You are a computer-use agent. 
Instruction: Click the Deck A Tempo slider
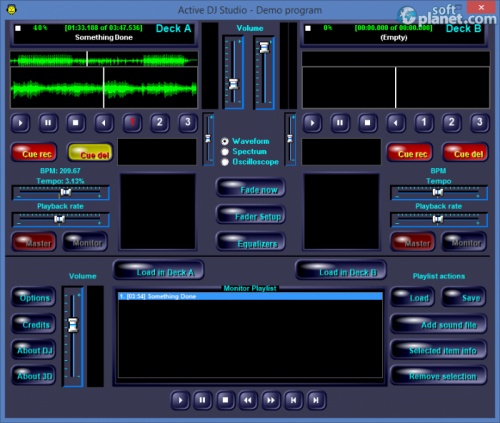(61, 193)
